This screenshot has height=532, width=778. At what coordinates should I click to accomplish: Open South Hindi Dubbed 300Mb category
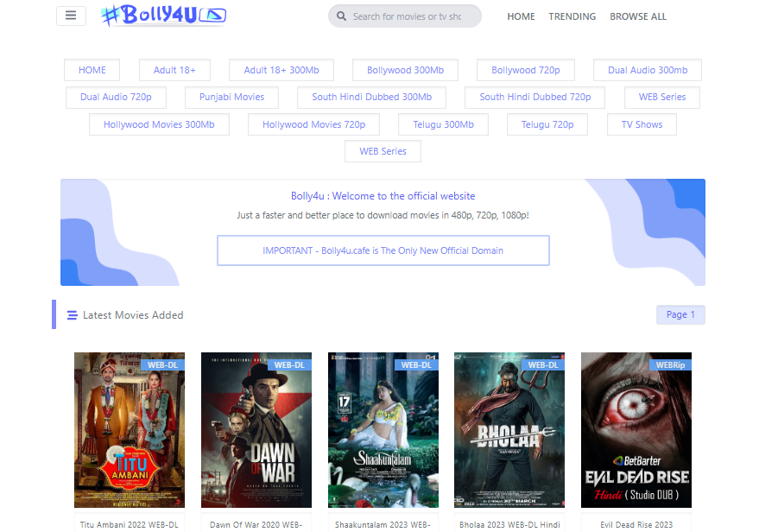[371, 98]
